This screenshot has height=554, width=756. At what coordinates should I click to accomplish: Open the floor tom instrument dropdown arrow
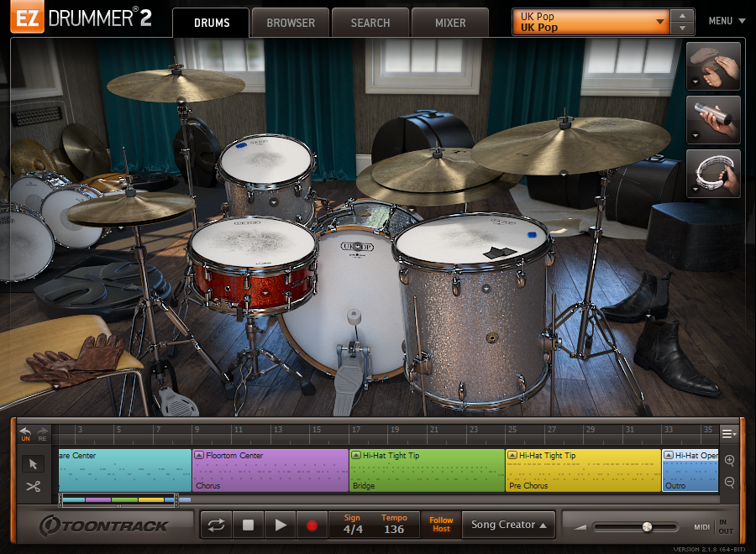tap(486, 289)
